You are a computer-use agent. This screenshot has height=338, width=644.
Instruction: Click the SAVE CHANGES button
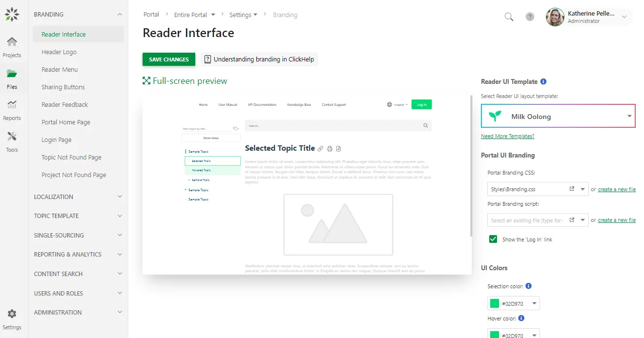click(168, 59)
